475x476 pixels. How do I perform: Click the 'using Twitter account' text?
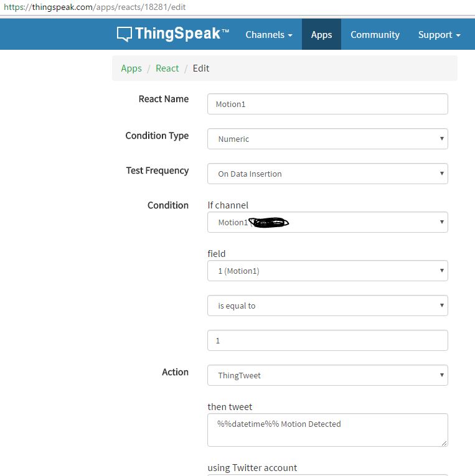252,467
